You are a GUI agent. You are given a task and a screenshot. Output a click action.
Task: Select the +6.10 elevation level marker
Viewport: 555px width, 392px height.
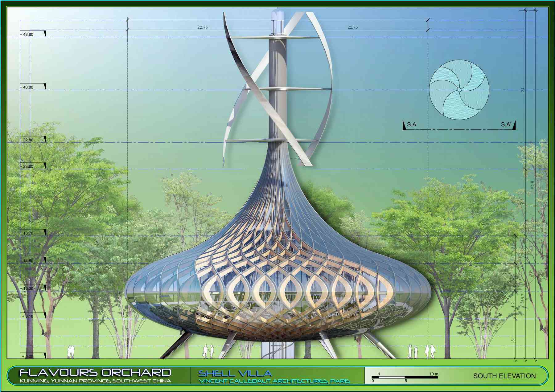(x=28, y=316)
